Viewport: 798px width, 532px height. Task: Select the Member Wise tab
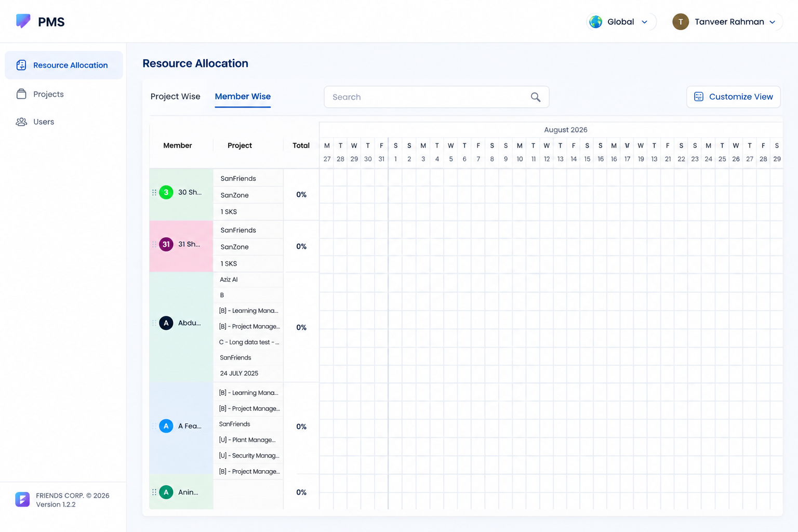[x=243, y=97]
